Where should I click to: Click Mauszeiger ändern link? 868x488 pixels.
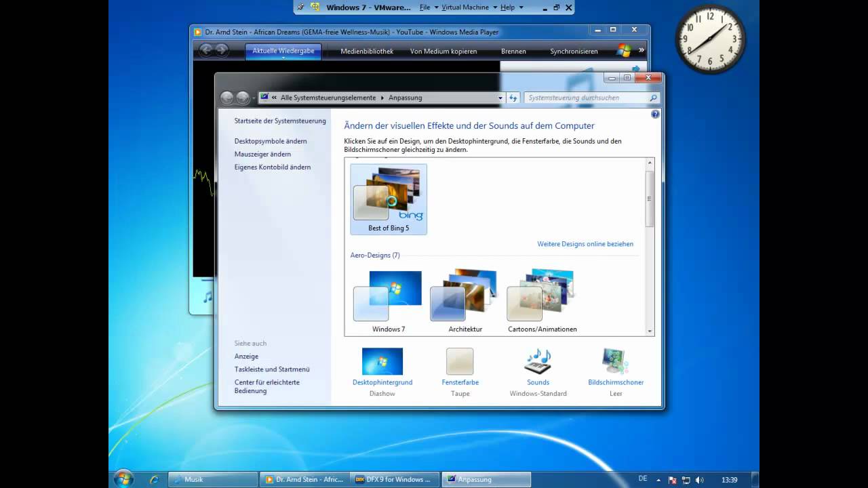click(x=262, y=154)
